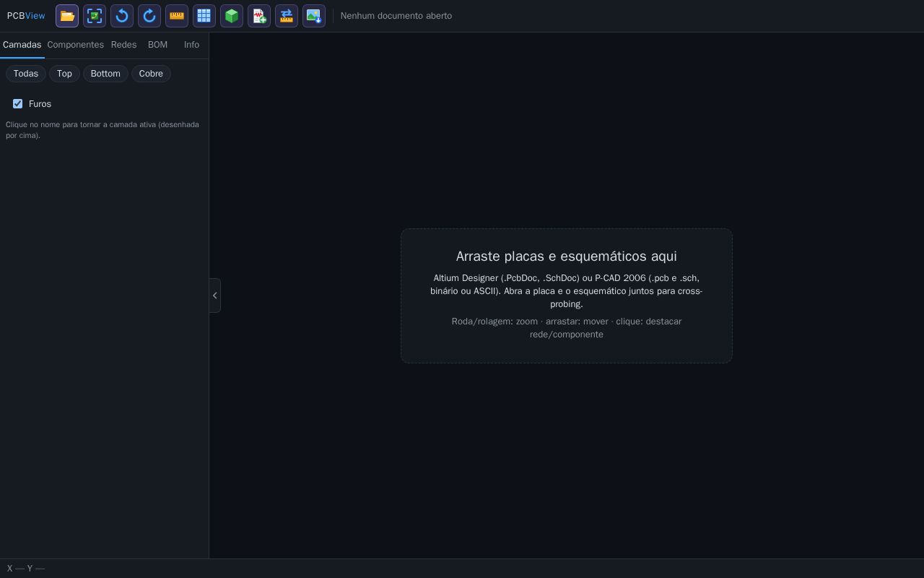Rotate the view clockwise
The width and height of the screenshot is (924, 578).
[x=149, y=16]
